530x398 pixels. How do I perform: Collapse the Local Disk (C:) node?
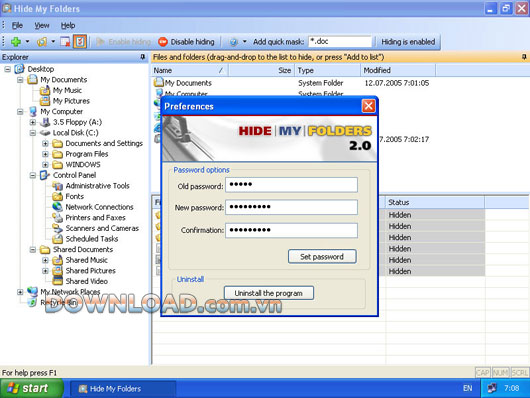tap(33, 133)
